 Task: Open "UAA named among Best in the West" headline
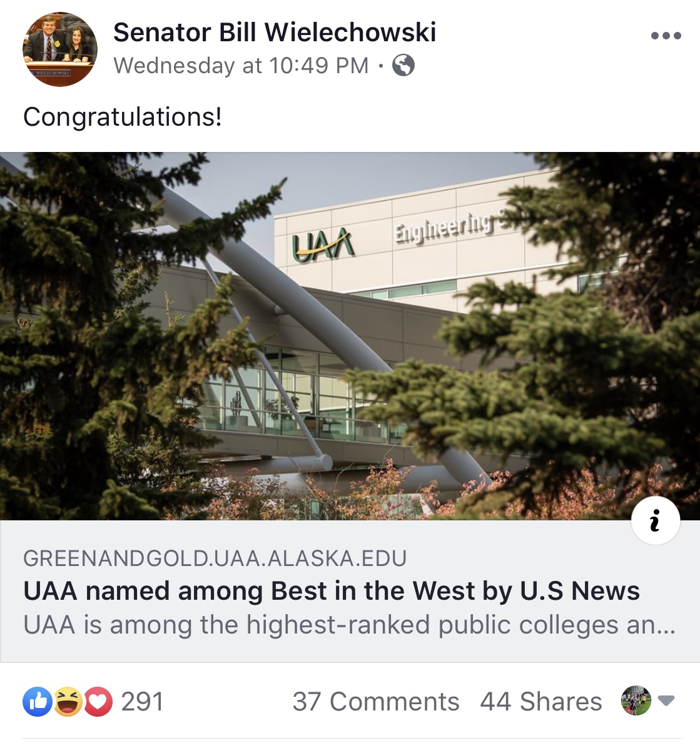(x=331, y=590)
